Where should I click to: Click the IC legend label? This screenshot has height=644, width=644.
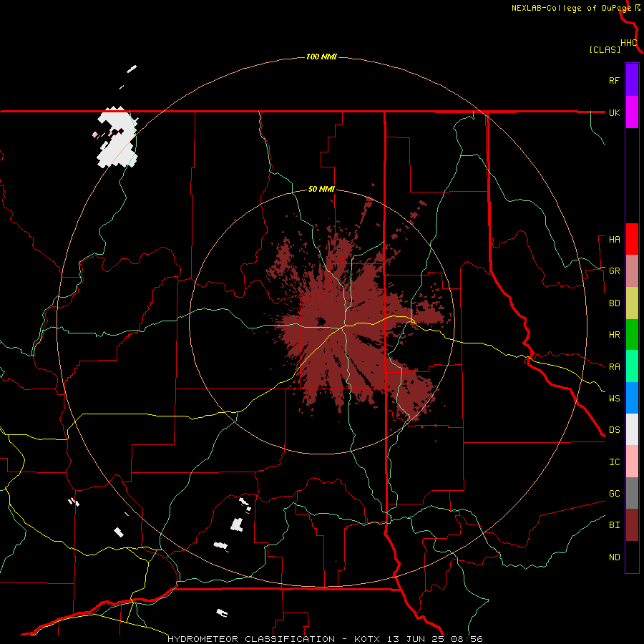coord(614,462)
